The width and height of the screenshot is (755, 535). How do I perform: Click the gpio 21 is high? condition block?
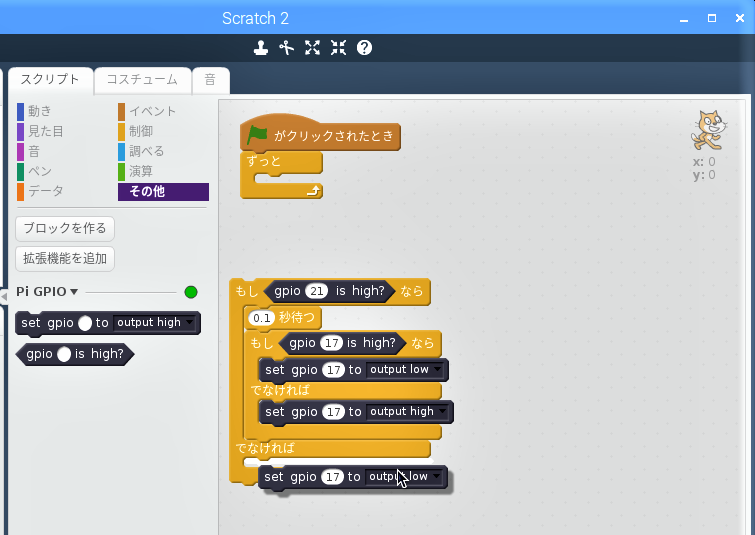click(330, 291)
